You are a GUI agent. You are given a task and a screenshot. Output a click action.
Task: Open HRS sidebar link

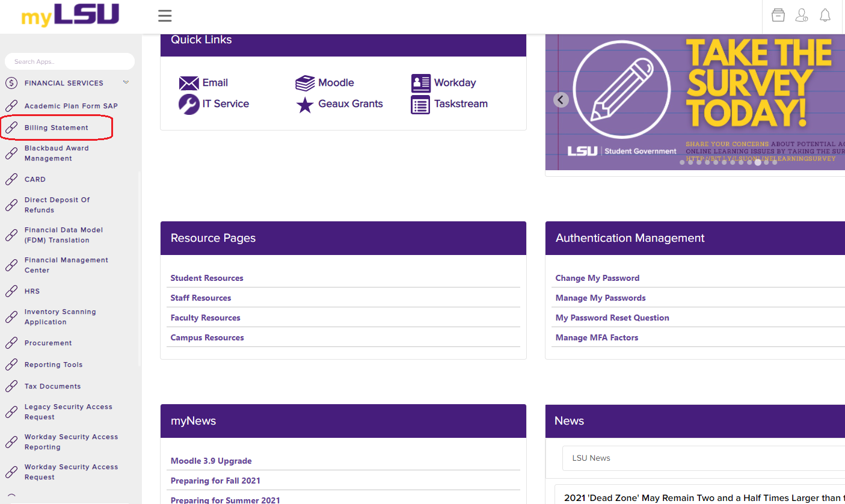point(32,291)
